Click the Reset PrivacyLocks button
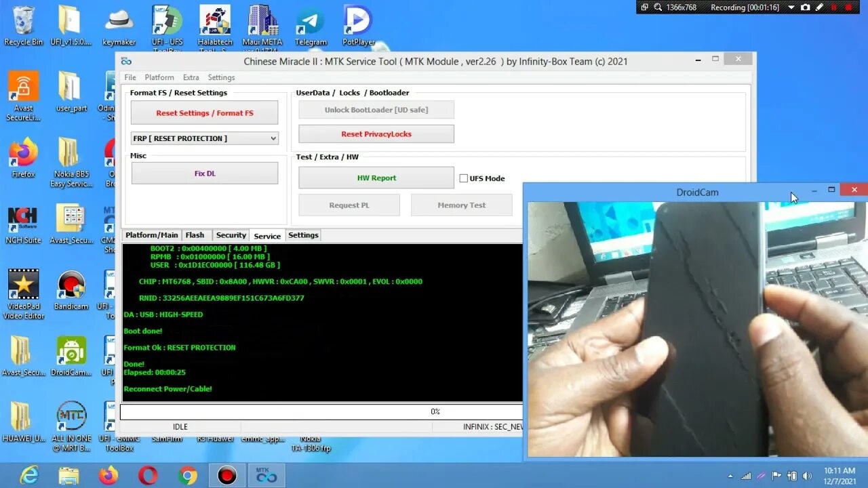 (x=376, y=134)
